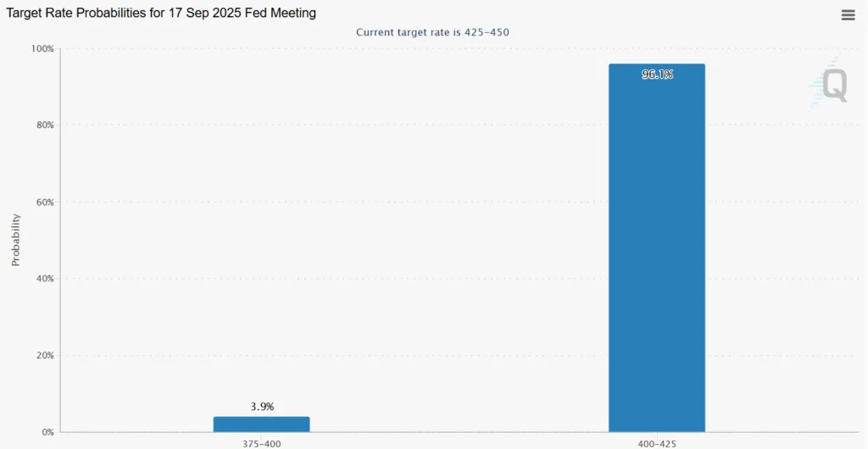Select the short 375-400 probability bar
This screenshot has width=868, height=449.
(x=261, y=424)
